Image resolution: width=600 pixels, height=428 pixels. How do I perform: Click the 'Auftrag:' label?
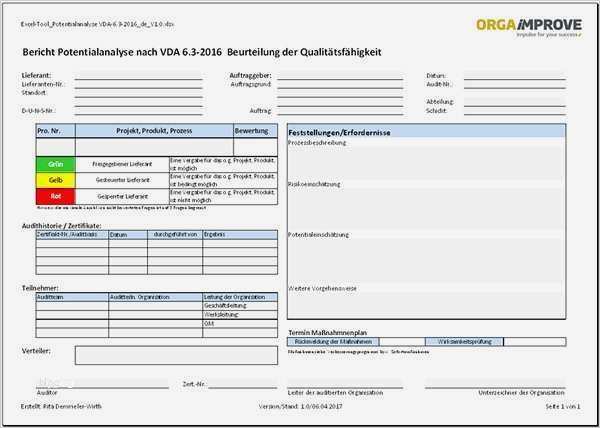(261, 111)
